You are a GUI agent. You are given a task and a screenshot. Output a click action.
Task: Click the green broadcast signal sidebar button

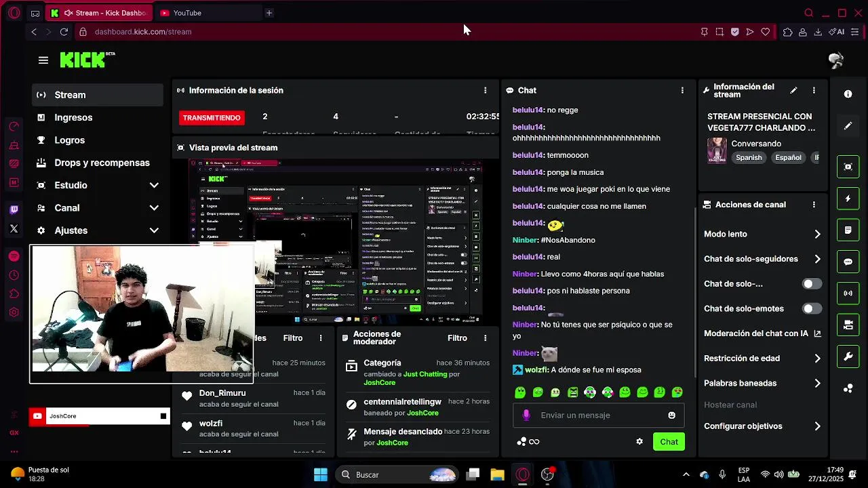pos(848,293)
